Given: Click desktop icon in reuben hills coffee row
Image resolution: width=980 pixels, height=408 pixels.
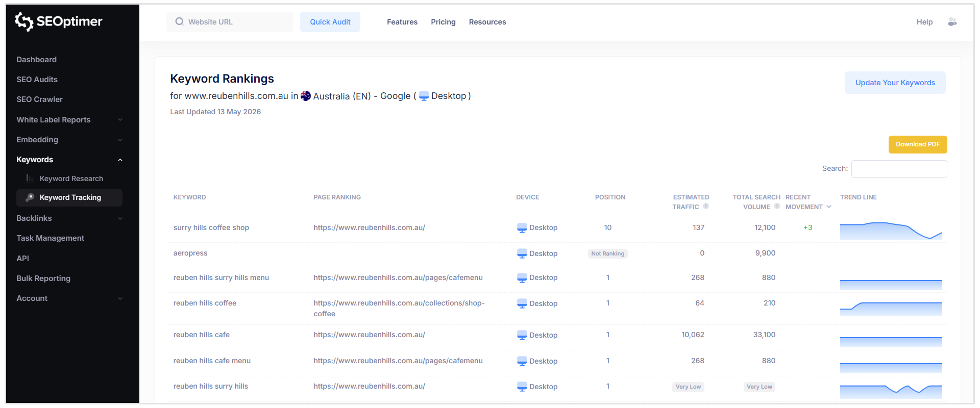Looking at the screenshot, I should tap(522, 303).
